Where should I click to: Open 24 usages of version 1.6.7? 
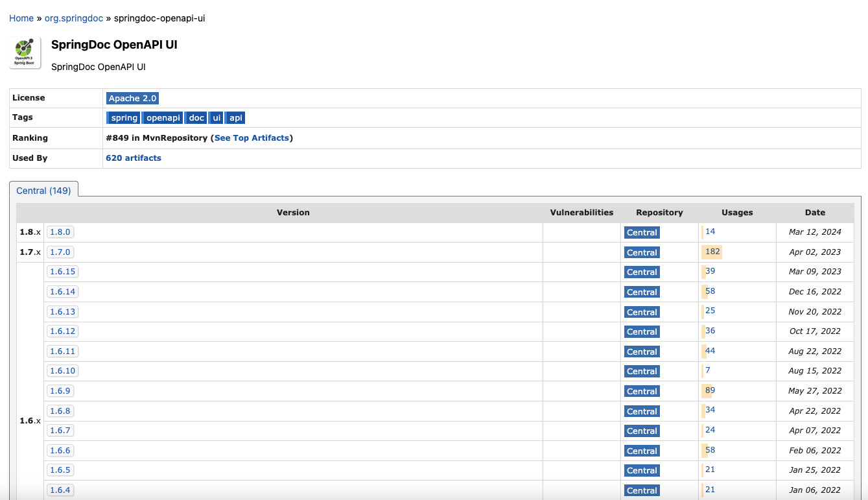710,430
